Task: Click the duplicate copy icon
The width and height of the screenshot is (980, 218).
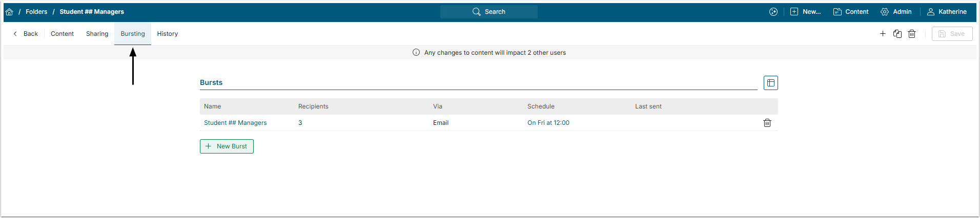Action: pos(897,34)
